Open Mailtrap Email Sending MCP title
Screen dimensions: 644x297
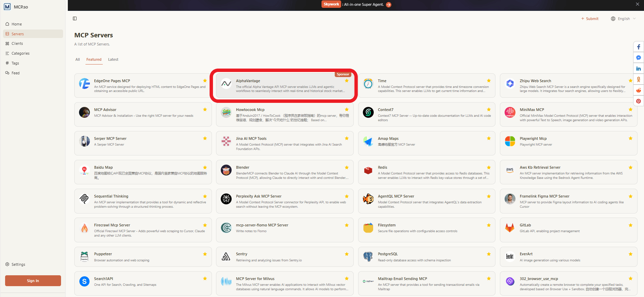[403, 279]
